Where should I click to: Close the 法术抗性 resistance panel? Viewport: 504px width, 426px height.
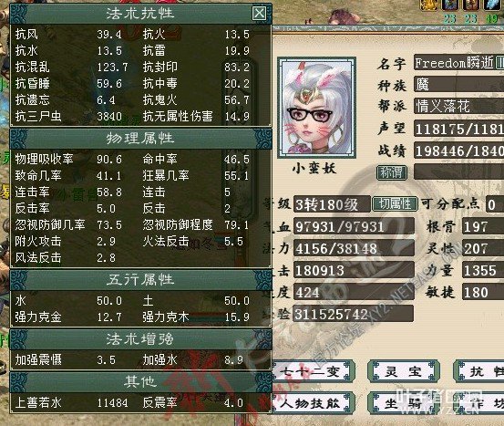[260, 14]
